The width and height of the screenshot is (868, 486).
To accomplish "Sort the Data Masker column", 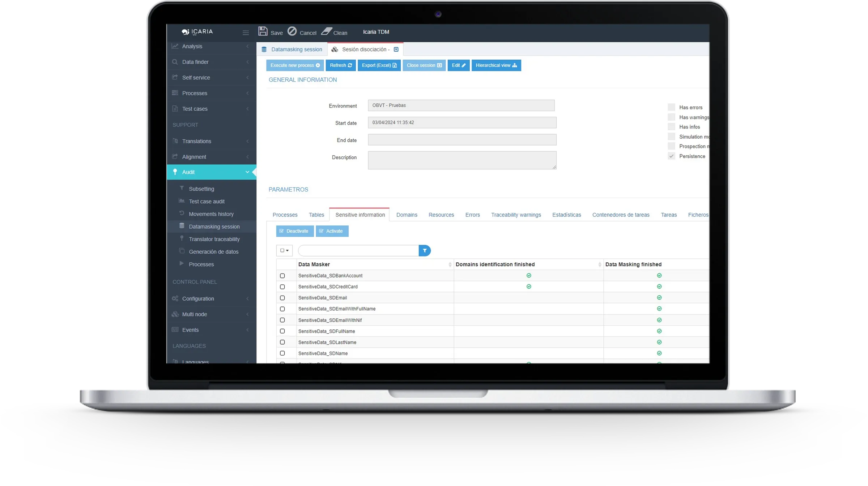I will coord(450,265).
